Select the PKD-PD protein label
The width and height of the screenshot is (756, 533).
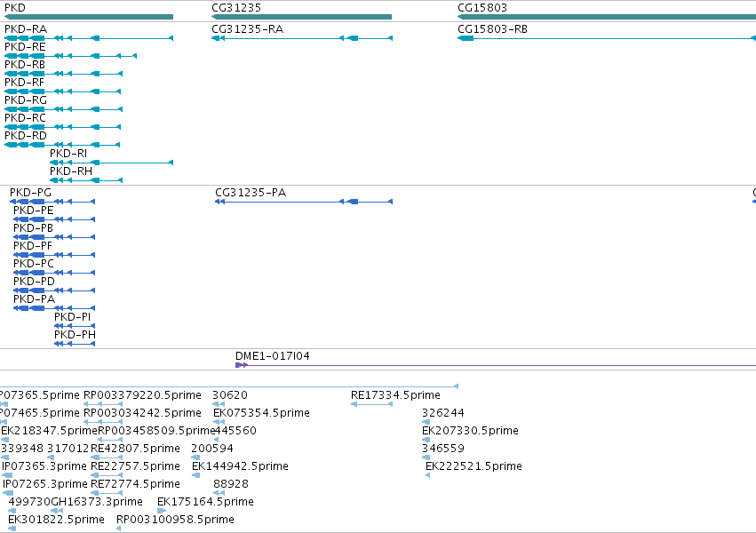click(x=34, y=282)
